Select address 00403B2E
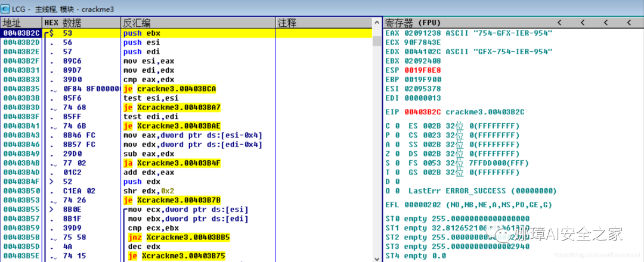 click(21, 52)
